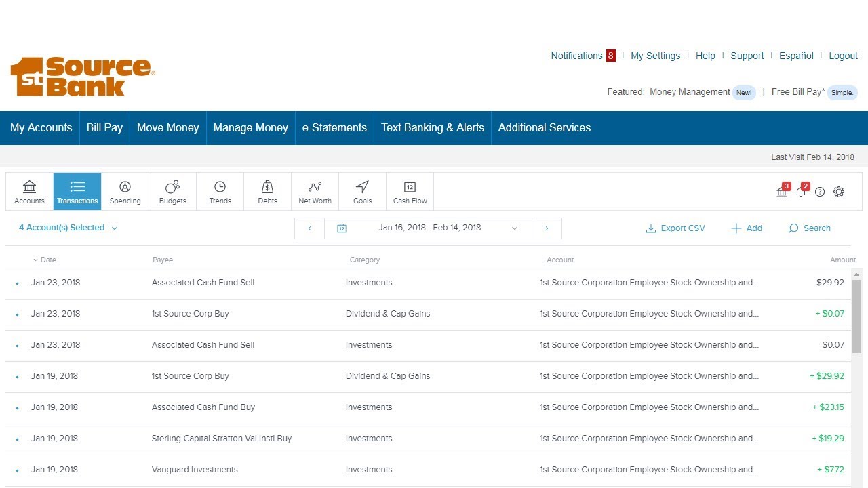Open the bell alerts icon with badge 2

(x=802, y=190)
